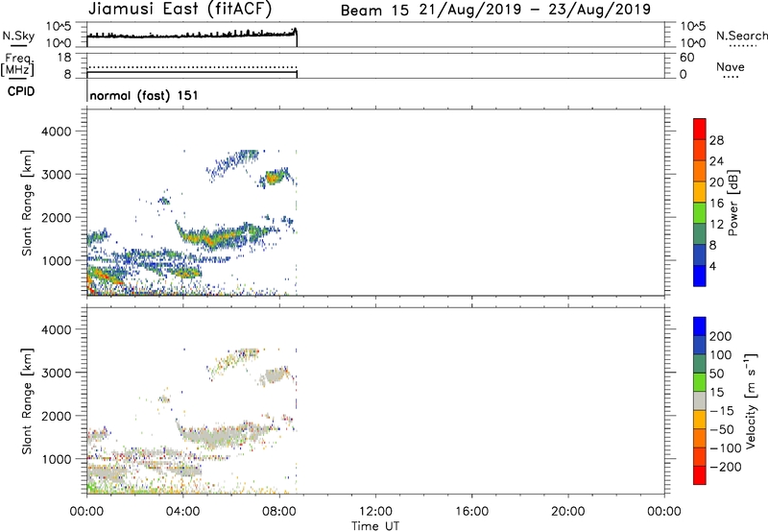Click the '28' tick on the power color bar
The height and width of the screenshot is (532, 768).
coord(716,140)
